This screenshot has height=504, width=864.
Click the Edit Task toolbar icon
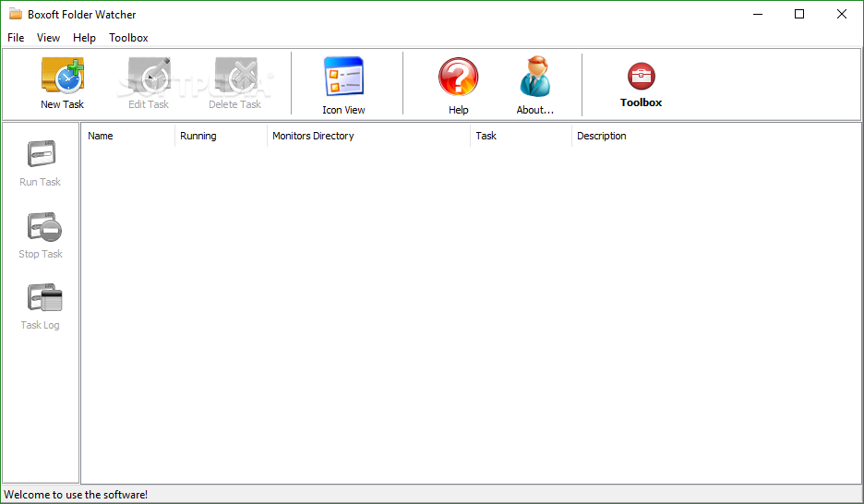(149, 77)
